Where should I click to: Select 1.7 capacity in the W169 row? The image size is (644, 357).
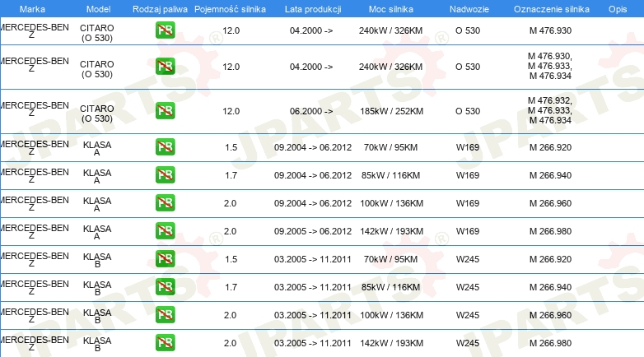point(231,175)
